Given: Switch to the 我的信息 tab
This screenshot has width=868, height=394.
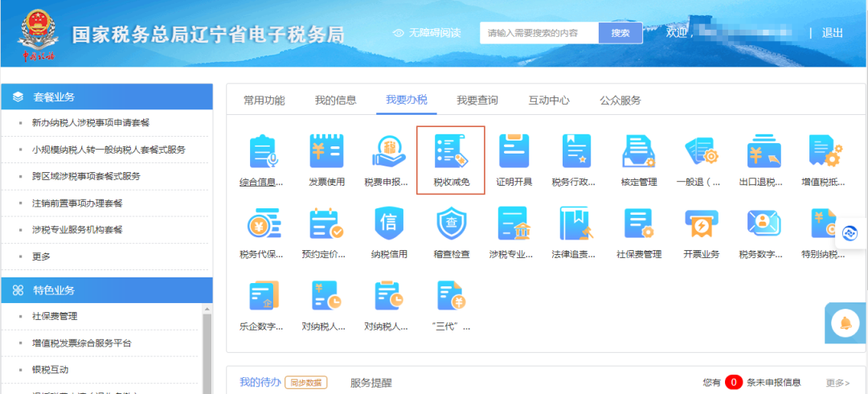Looking at the screenshot, I should pos(335,101).
